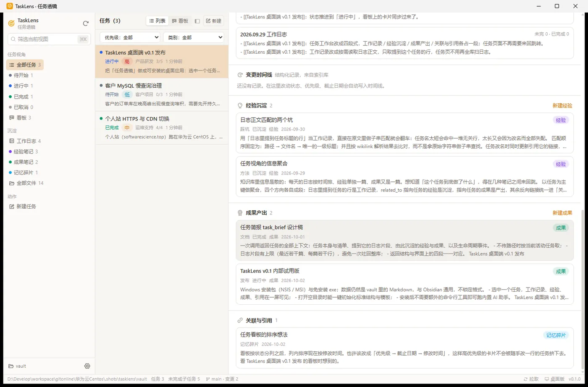Image resolution: width=588 pixels, height=387 pixels.
Task: Open the 优先级 filter dropdown
Action: tap(130, 37)
